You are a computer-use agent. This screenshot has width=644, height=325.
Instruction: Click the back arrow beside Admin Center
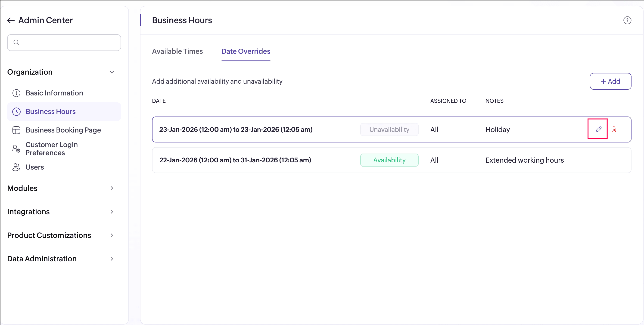coord(11,20)
